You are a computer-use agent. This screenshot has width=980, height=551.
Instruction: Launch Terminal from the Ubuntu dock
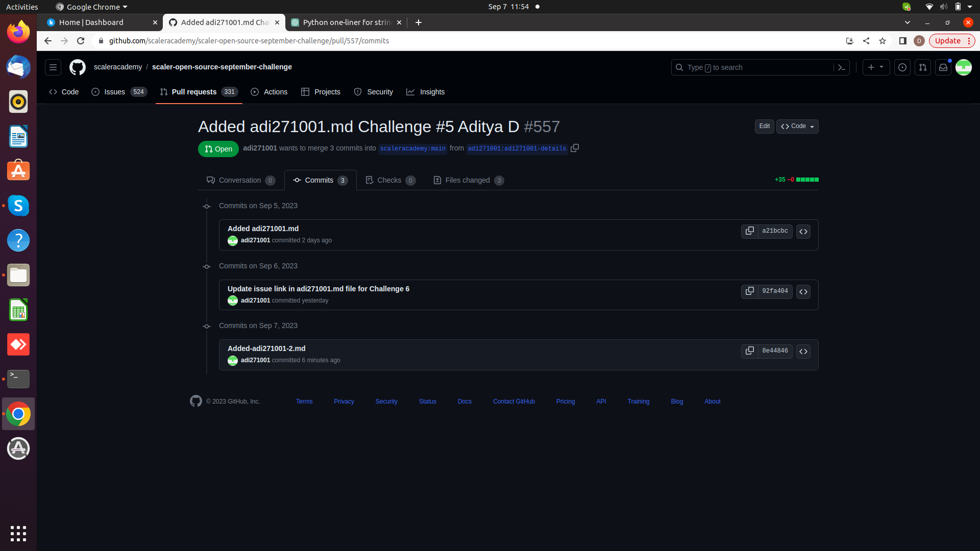(18, 379)
